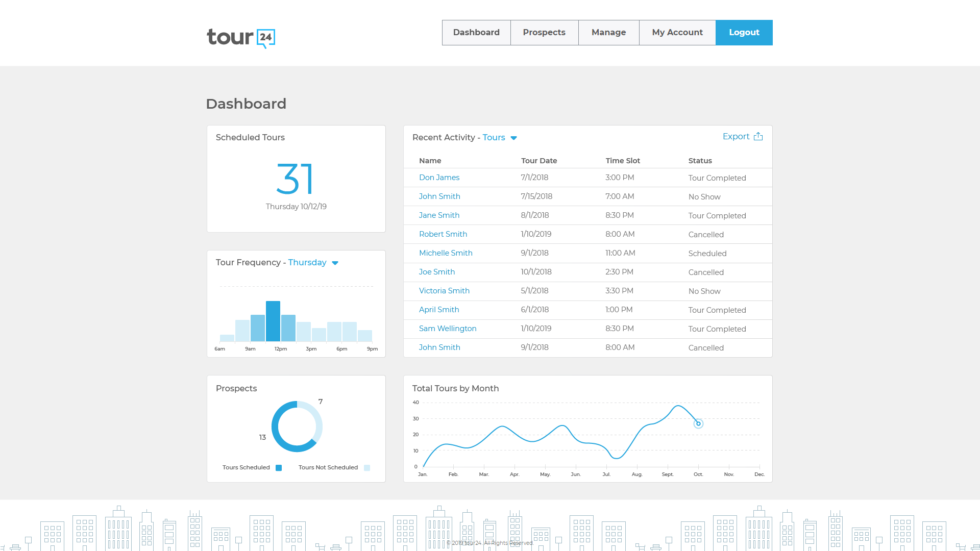This screenshot has height=551, width=980.
Task: Click the scheduled tours count 31
Action: point(295,179)
